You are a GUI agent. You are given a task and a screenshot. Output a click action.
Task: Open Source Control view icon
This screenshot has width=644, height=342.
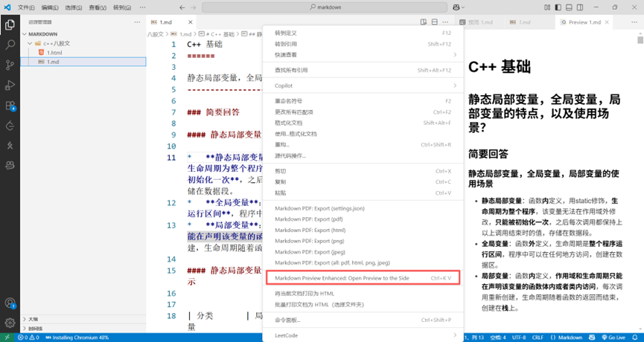10,65
